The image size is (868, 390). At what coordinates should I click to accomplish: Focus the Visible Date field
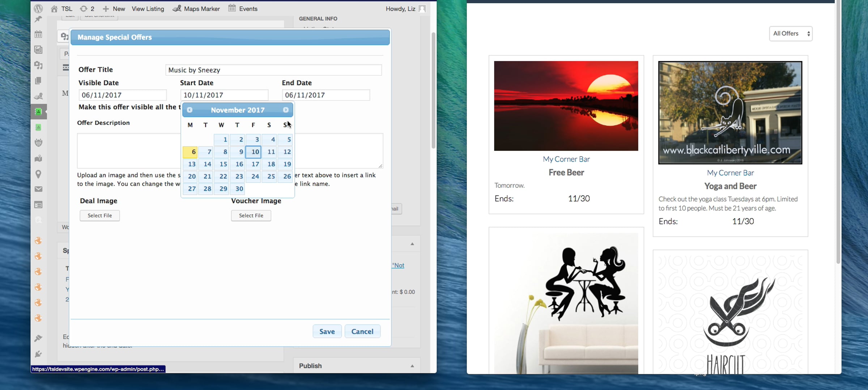coord(123,95)
